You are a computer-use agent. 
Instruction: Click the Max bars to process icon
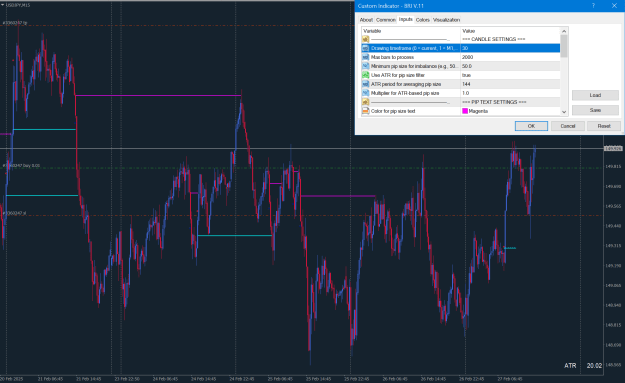pos(366,57)
